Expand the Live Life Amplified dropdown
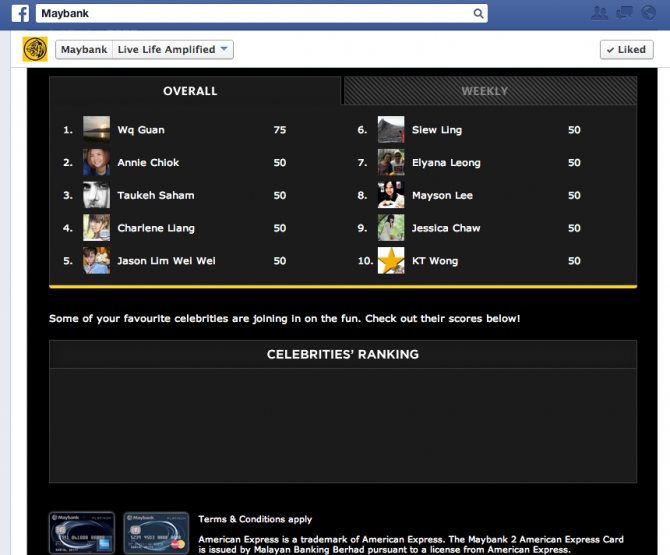The image size is (670, 555). pyautogui.click(x=173, y=50)
